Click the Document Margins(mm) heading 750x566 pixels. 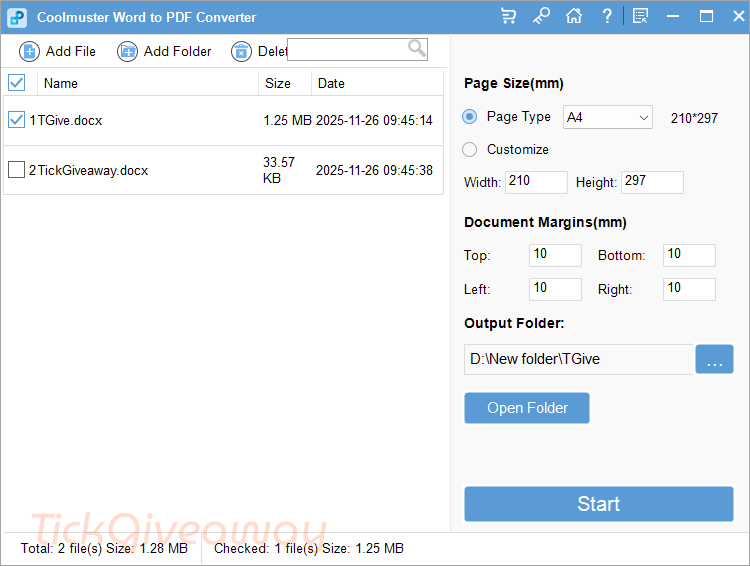(545, 222)
